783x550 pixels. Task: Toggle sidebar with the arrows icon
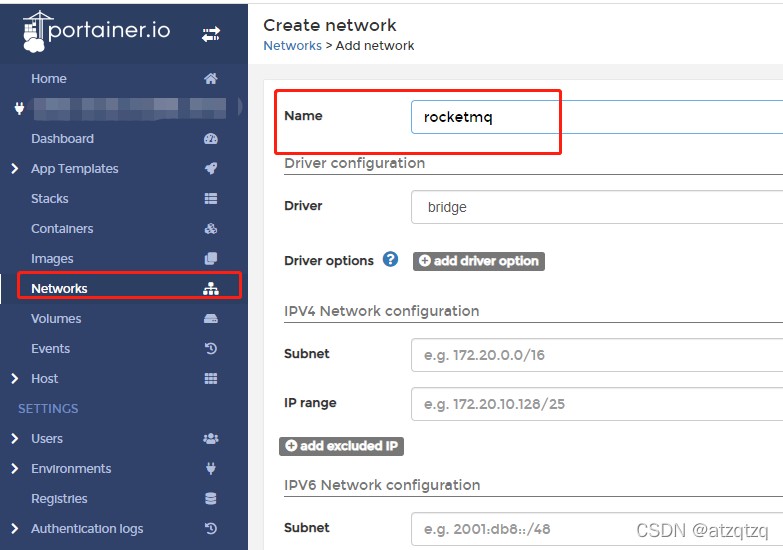pyautogui.click(x=211, y=34)
